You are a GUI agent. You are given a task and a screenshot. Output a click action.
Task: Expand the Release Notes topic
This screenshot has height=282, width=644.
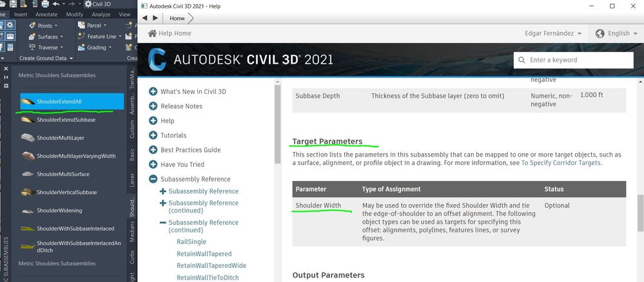(153, 106)
